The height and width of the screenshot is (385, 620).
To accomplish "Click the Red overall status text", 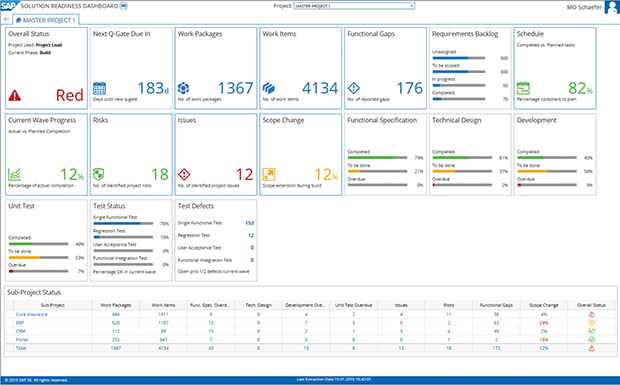I will pyautogui.click(x=70, y=95).
